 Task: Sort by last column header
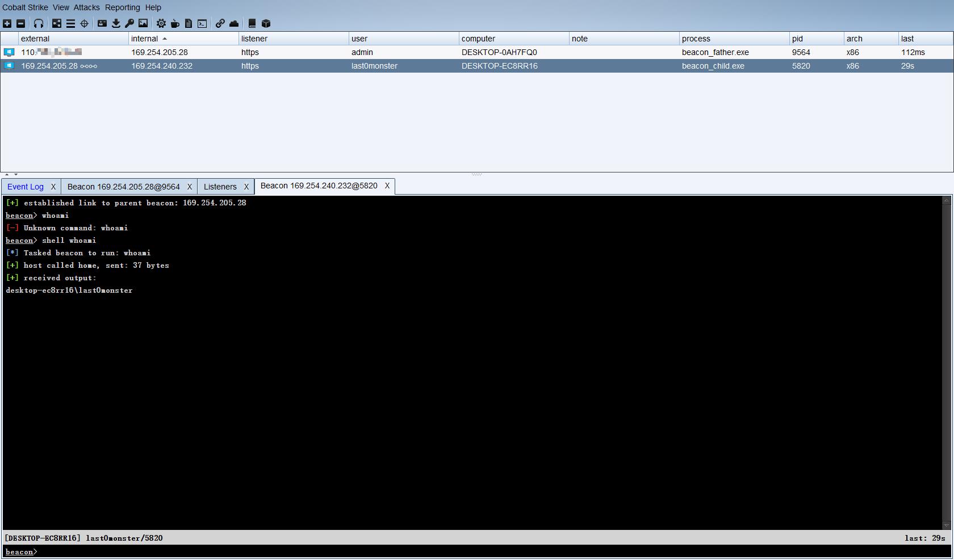point(926,39)
